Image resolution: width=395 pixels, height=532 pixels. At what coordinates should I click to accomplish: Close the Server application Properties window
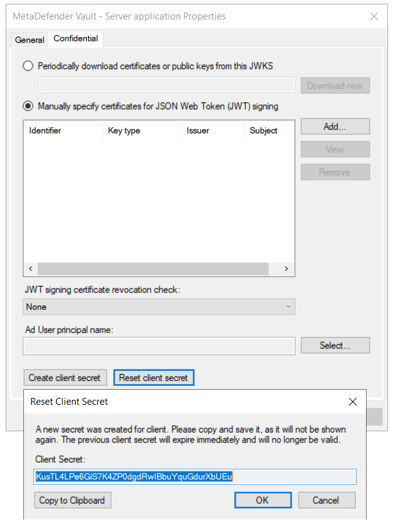pyautogui.click(x=374, y=16)
